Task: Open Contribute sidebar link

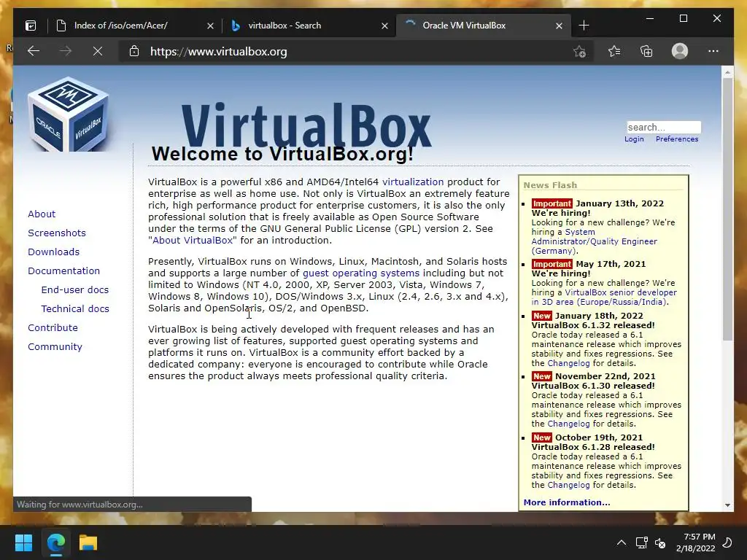Action: 53,327
